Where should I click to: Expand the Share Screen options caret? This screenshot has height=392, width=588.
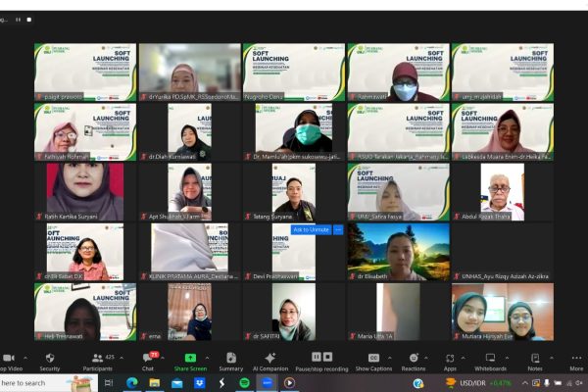click(207, 359)
